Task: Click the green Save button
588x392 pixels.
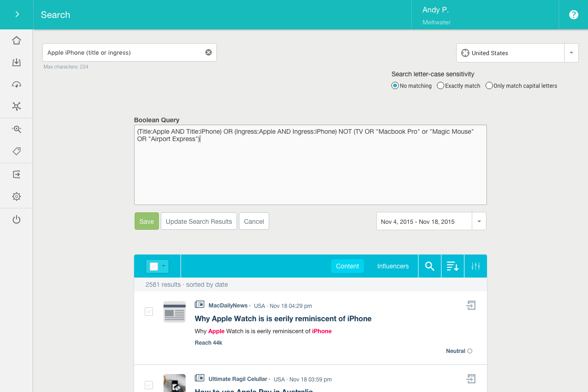Action: tap(147, 221)
